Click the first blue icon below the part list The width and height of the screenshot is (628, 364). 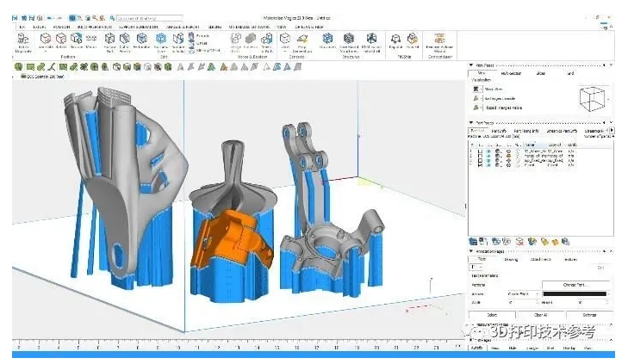coord(472,241)
